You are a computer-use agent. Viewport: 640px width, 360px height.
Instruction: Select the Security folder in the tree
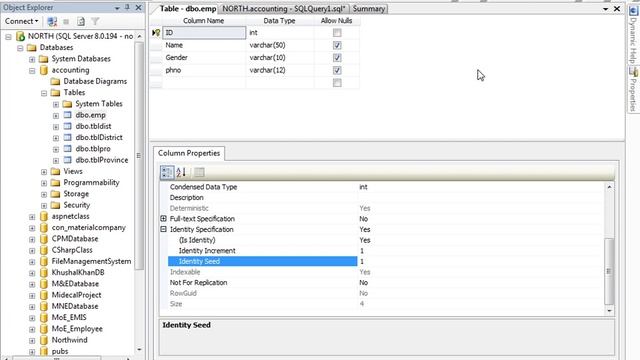pos(76,205)
